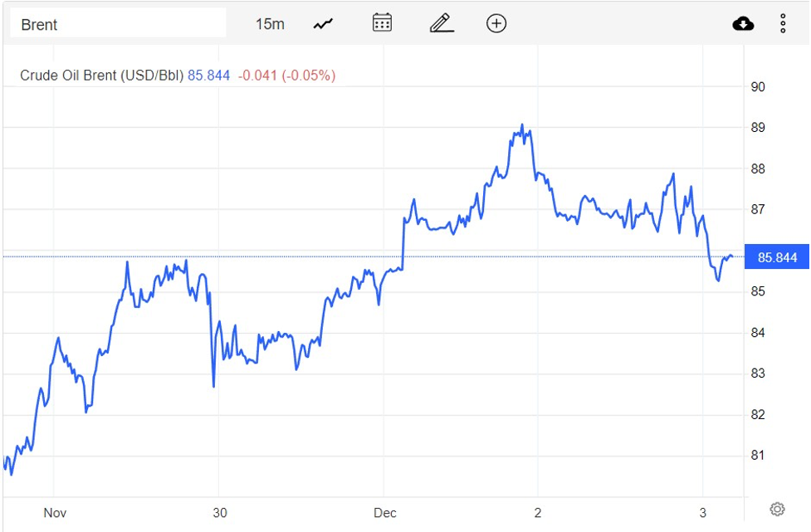Click the 3 date label on time axis
811x532 pixels.
tap(702, 513)
